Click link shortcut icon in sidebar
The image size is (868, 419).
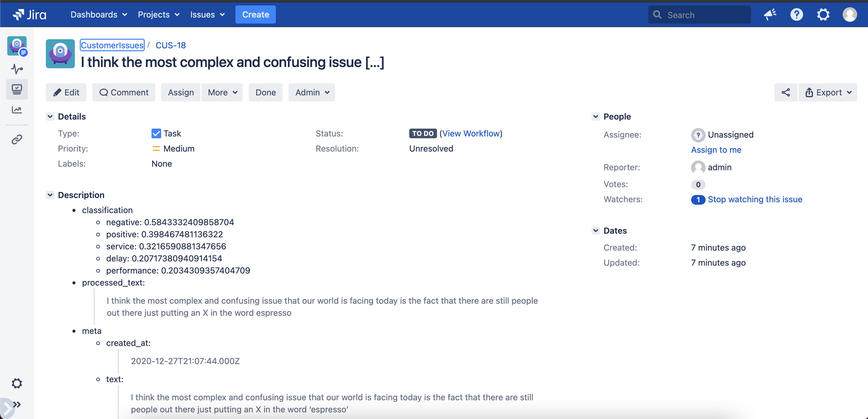click(17, 139)
